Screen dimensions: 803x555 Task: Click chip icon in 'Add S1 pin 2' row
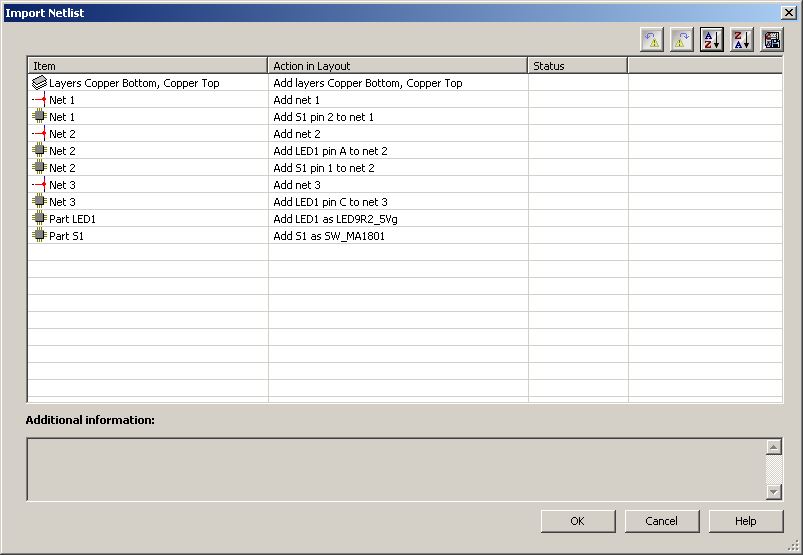[39, 117]
